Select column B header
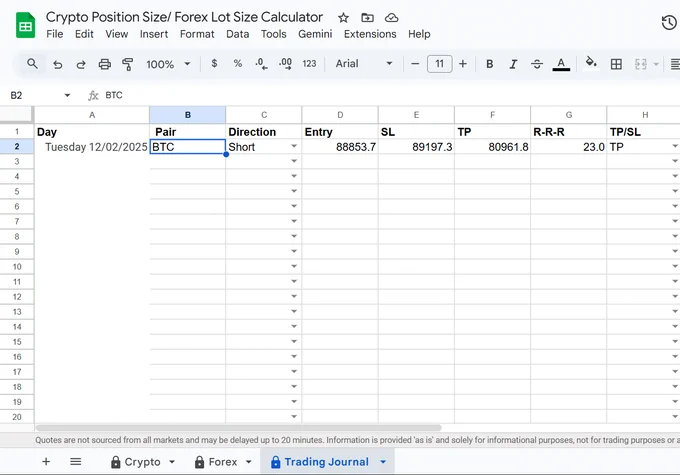680x475 pixels. pyautogui.click(x=188, y=115)
